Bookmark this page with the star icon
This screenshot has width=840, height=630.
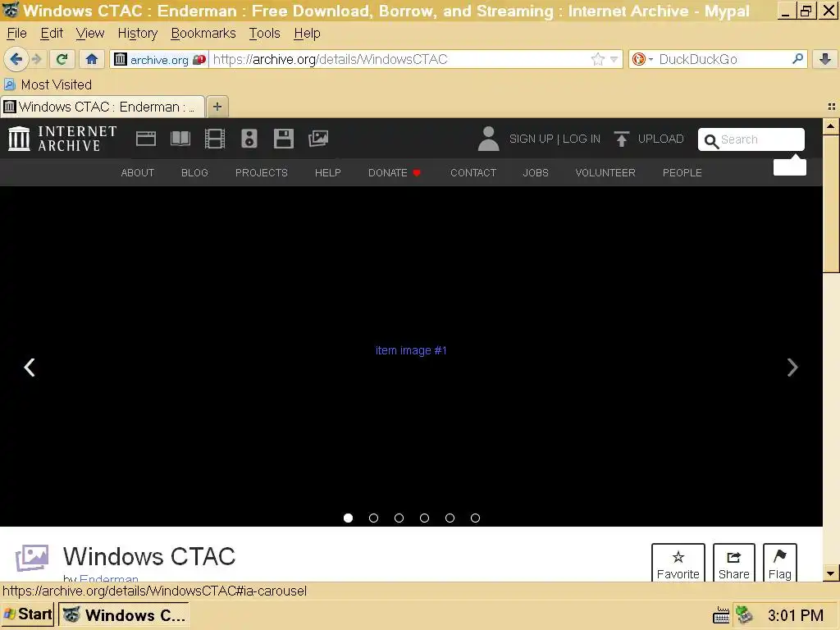pos(598,59)
